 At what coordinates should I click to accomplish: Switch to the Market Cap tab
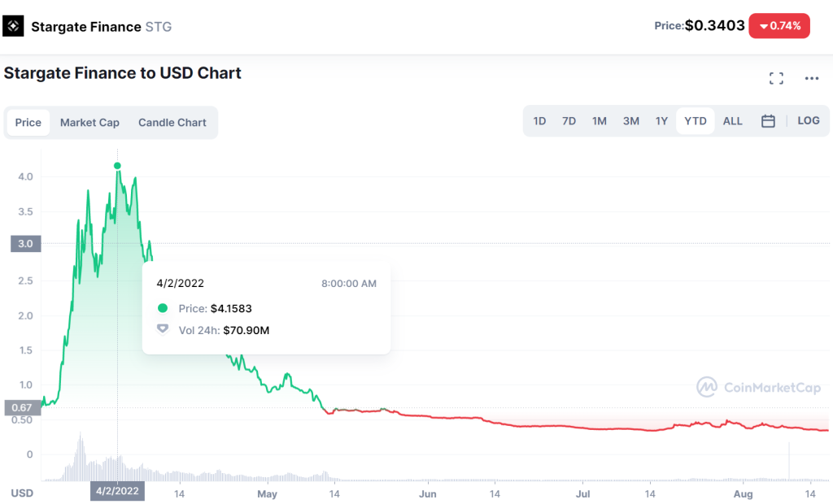point(89,123)
